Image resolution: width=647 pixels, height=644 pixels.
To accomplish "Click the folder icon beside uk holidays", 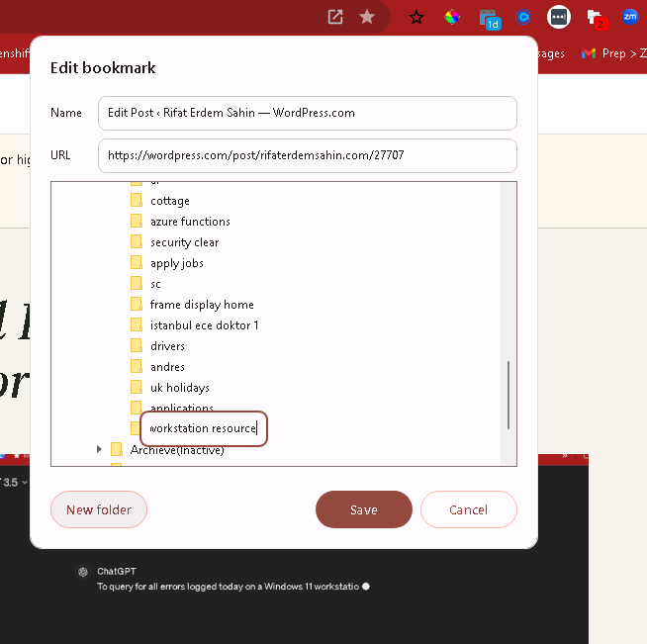I will [x=137, y=387].
